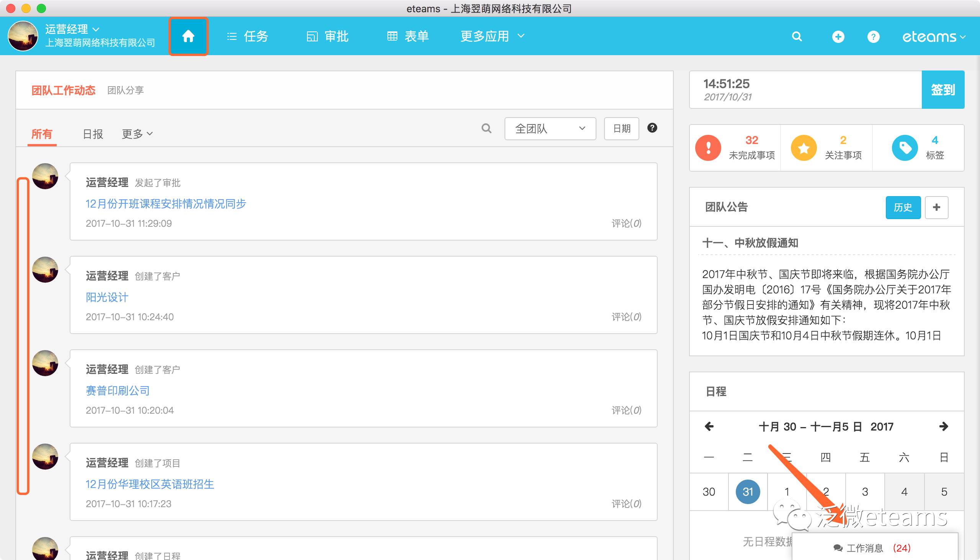980x560 pixels.
Task: Open 标签 tag icon
Action: (x=904, y=148)
